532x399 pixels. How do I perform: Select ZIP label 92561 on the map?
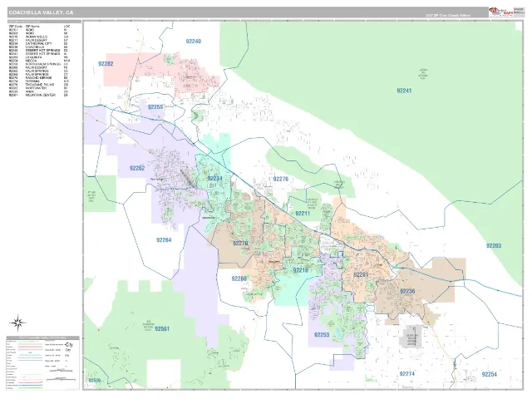click(162, 329)
